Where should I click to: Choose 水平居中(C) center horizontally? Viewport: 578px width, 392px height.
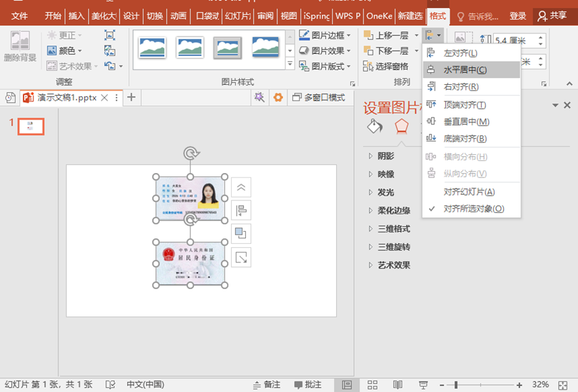pyautogui.click(x=472, y=69)
